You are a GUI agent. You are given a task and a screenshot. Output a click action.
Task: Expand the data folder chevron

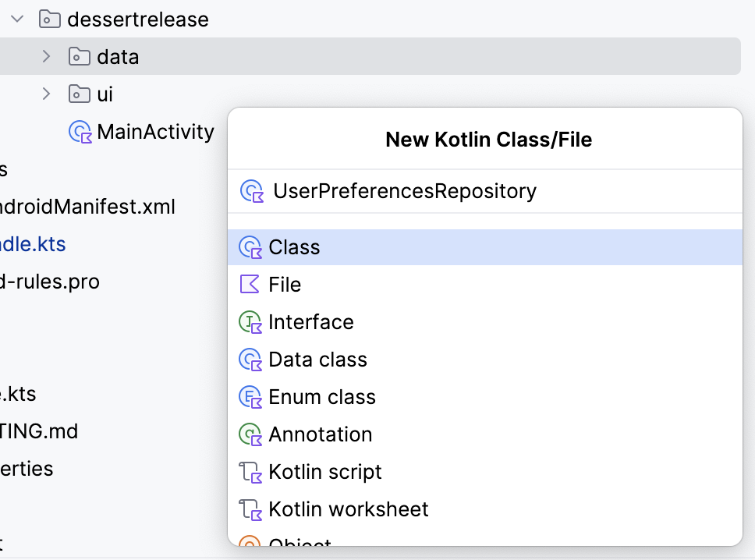(x=46, y=56)
